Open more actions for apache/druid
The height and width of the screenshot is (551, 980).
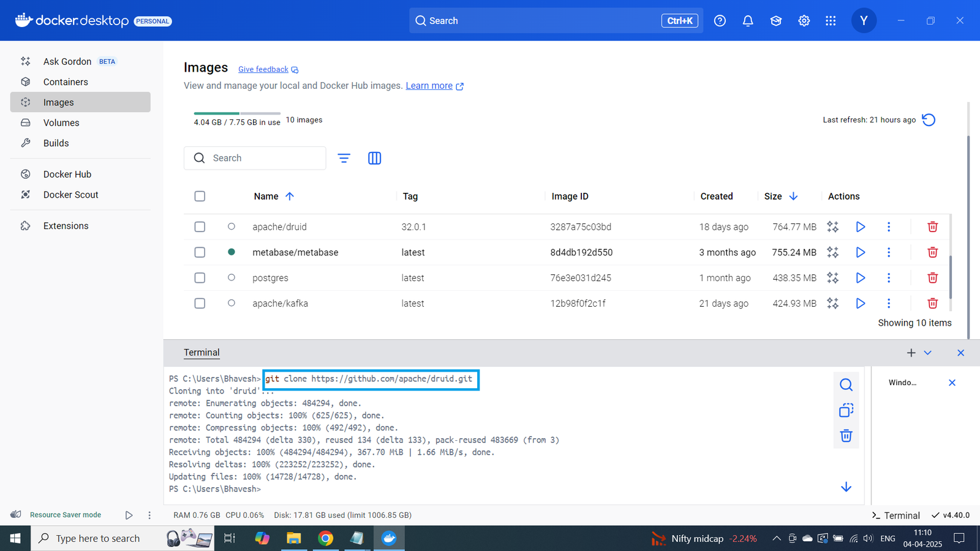[x=889, y=227]
